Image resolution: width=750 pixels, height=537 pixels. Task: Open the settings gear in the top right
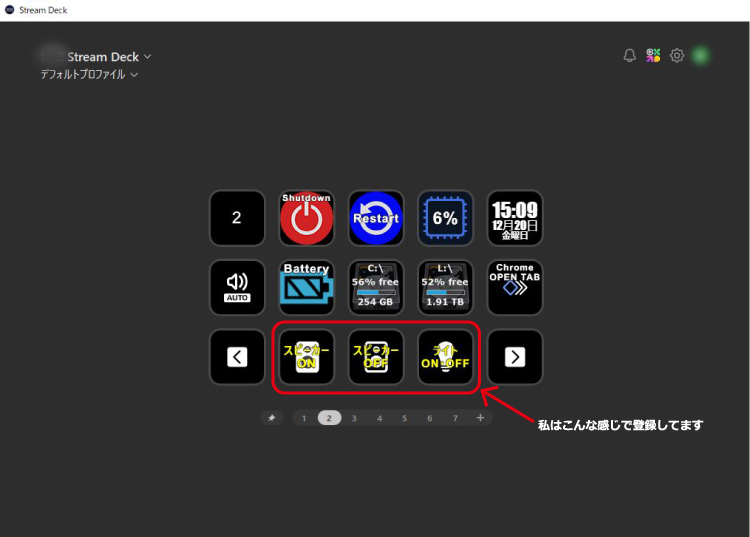click(x=677, y=56)
